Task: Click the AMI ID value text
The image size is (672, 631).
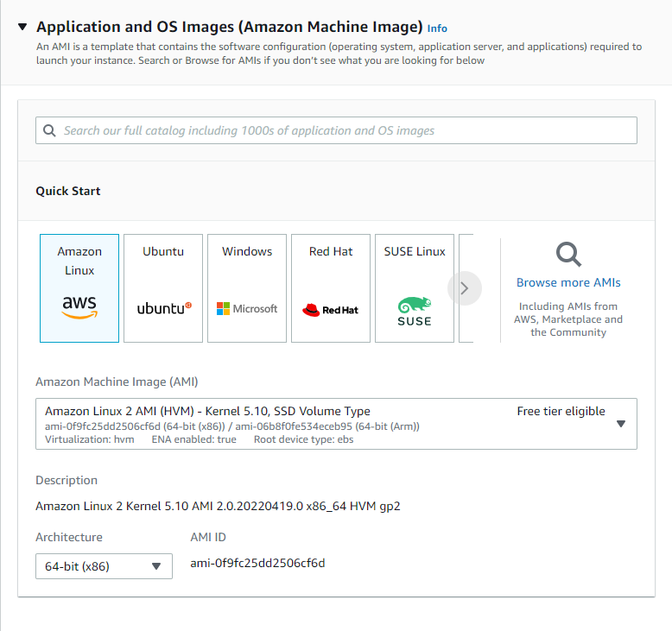Action: (257, 564)
